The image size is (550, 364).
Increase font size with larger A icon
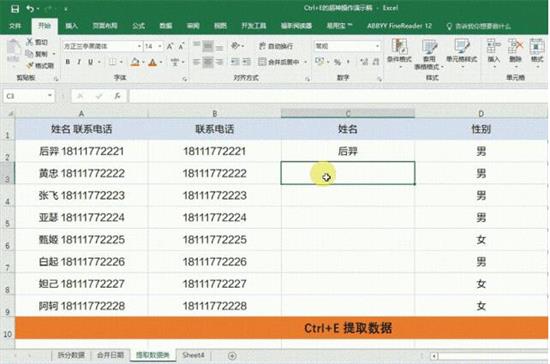point(170,46)
